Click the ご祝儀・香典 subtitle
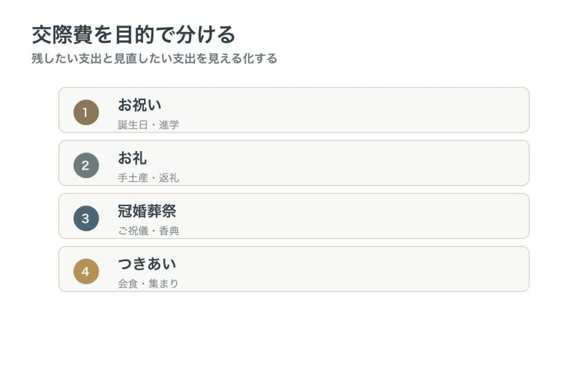 coord(149,230)
